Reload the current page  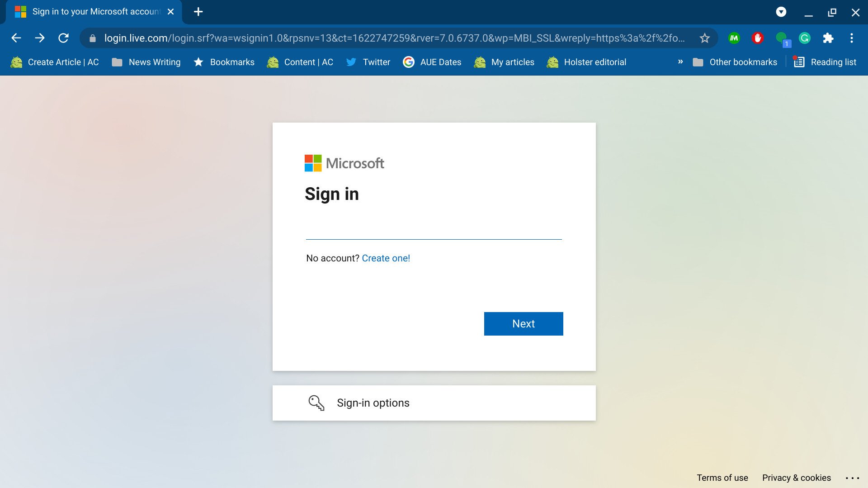point(64,38)
